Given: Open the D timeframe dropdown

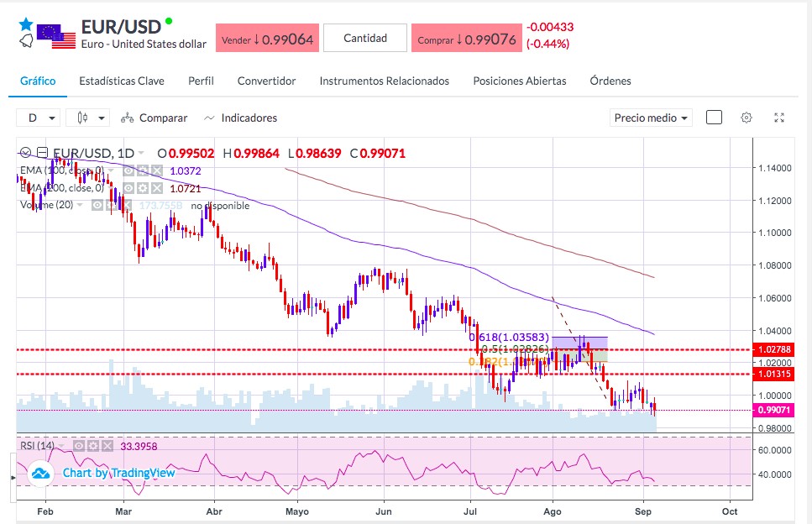Looking at the screenshot, I should [x=39, y=118].
